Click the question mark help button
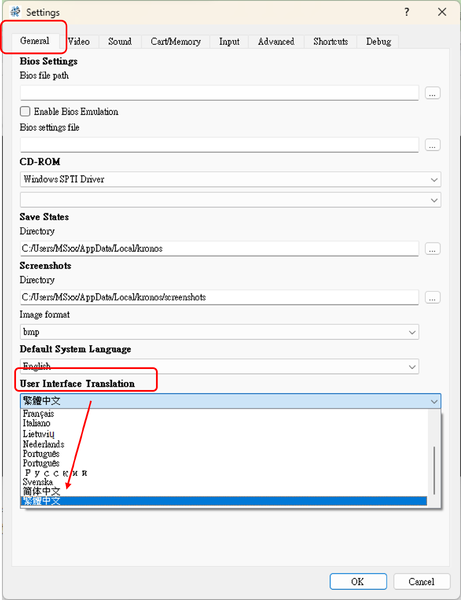Viewport: 461px width, 600px height. pos(407,12)
